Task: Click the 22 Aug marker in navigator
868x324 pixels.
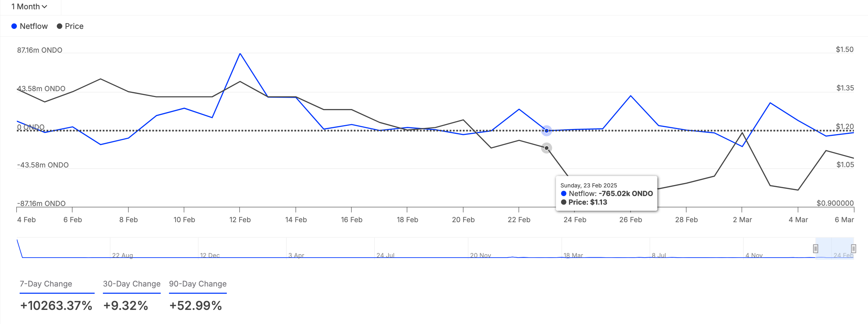Action: point(123,255)
